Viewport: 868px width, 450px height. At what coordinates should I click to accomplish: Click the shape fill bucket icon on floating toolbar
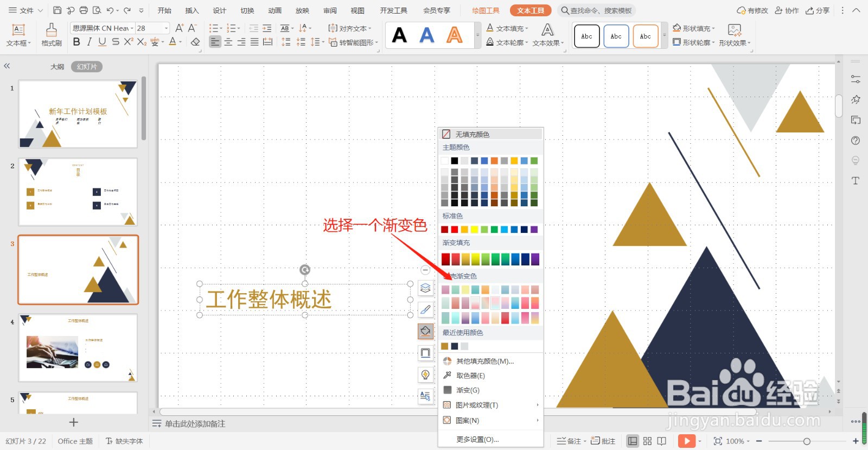coord(425,331)
